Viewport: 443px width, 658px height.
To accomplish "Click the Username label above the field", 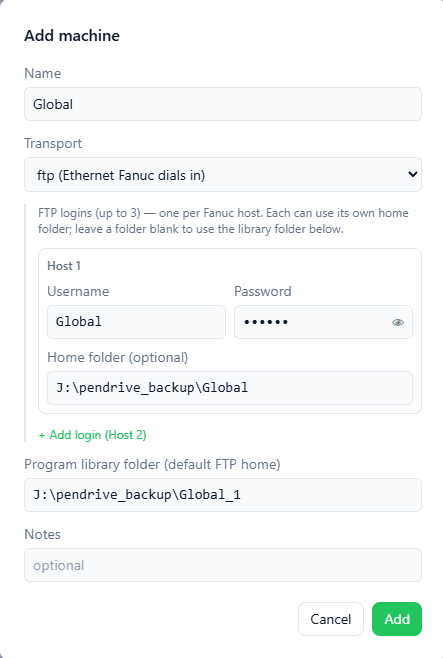I will click(x=78, y=291).
